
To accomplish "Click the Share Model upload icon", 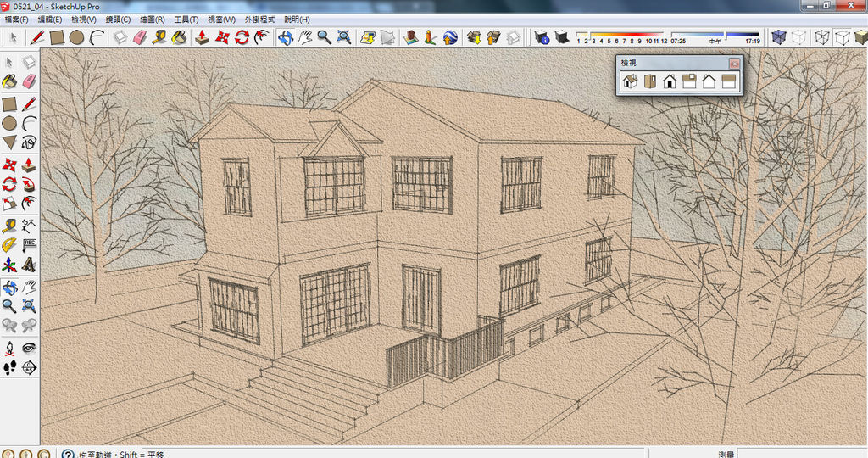I will 493,37.
